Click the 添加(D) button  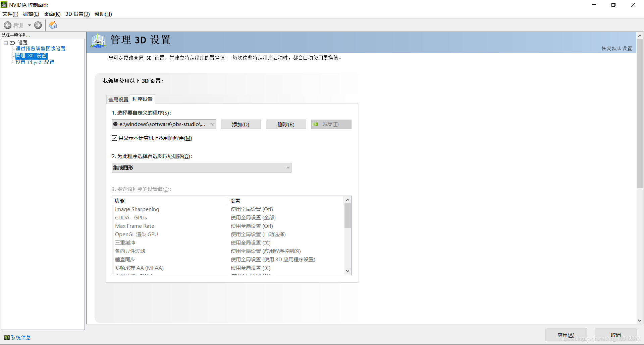[x=240, y=124]
